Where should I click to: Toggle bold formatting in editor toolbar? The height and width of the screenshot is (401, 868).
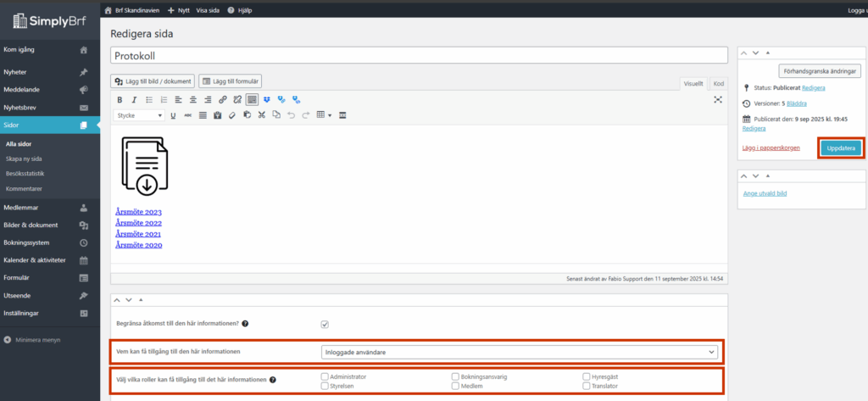tap(120, 100)
